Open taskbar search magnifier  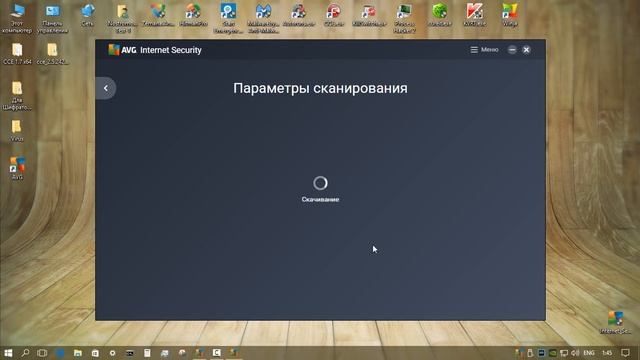point(25,353)
